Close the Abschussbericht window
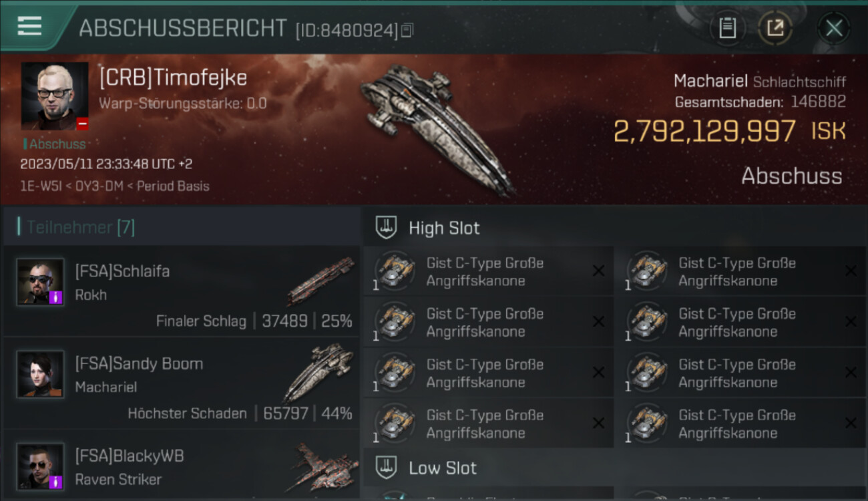The width and height of the screenshot is (868, 501). tap(834, 28)
